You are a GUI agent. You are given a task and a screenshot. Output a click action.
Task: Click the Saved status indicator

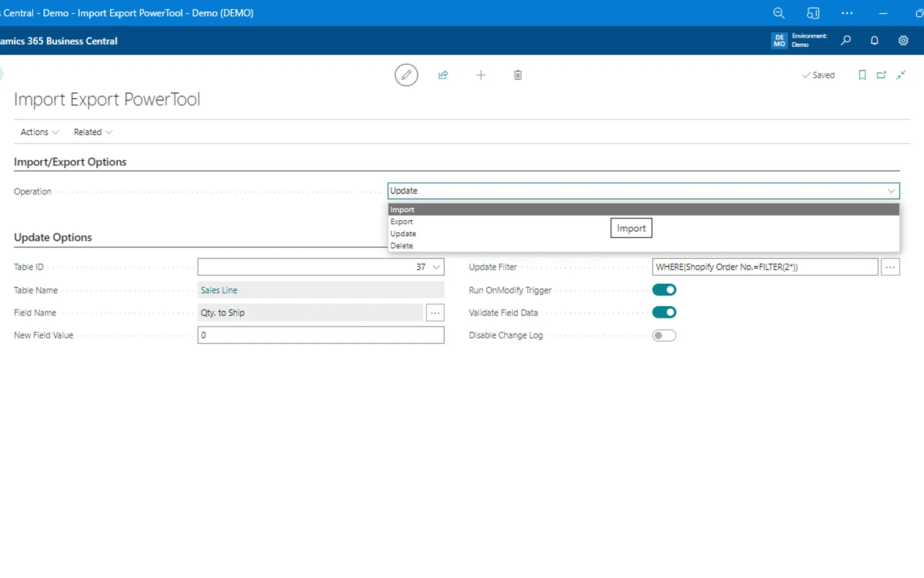point(818,75)
